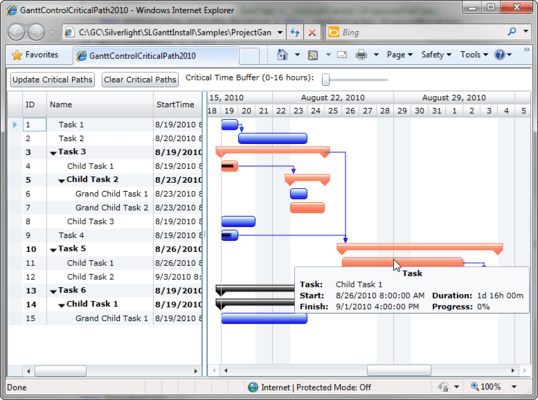Click the Home icon in the IE toolbar
538x400 pixels.
click(x=282, y=55)
